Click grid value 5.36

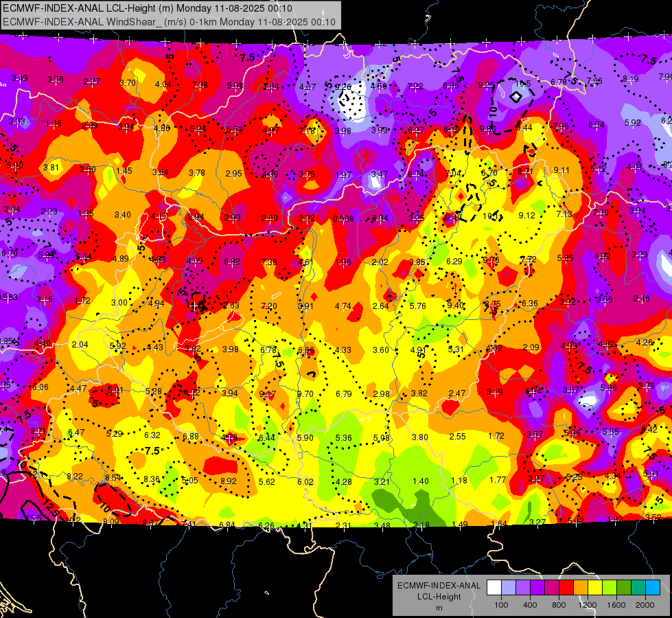pyautogui.click(x=344, y=438)
